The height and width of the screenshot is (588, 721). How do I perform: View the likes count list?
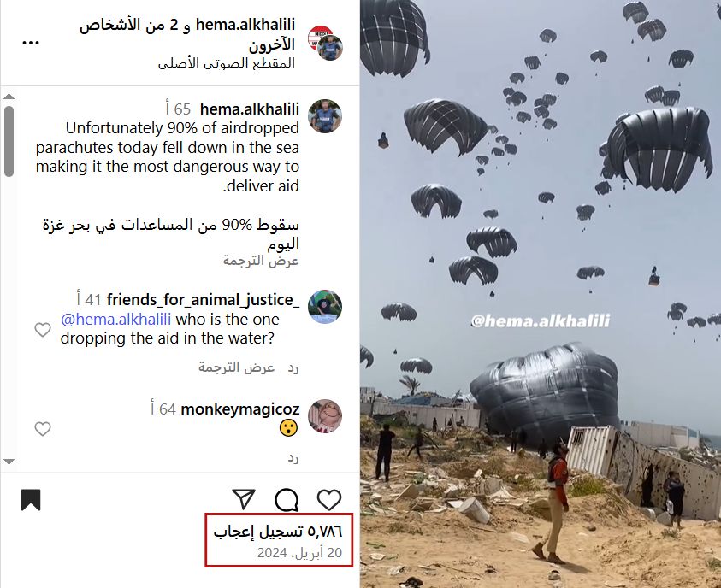278,532
